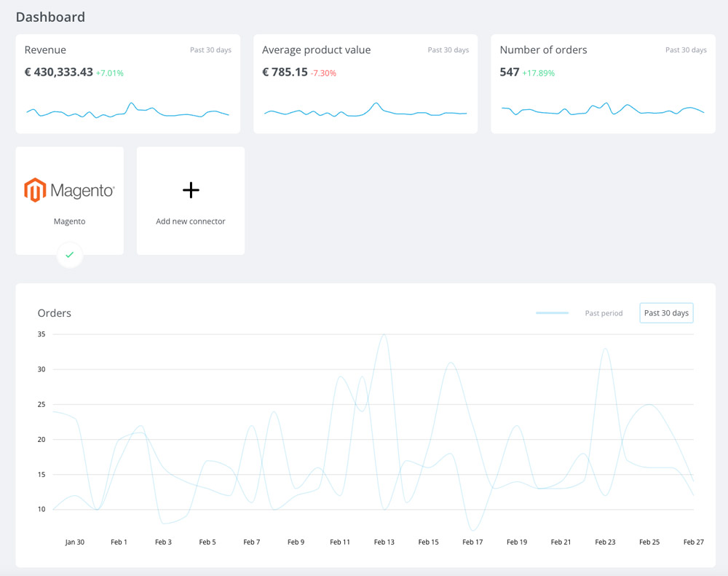Toggle the Past period legend line
This screenshot has height=576, width=728.
tap(552, 313)
